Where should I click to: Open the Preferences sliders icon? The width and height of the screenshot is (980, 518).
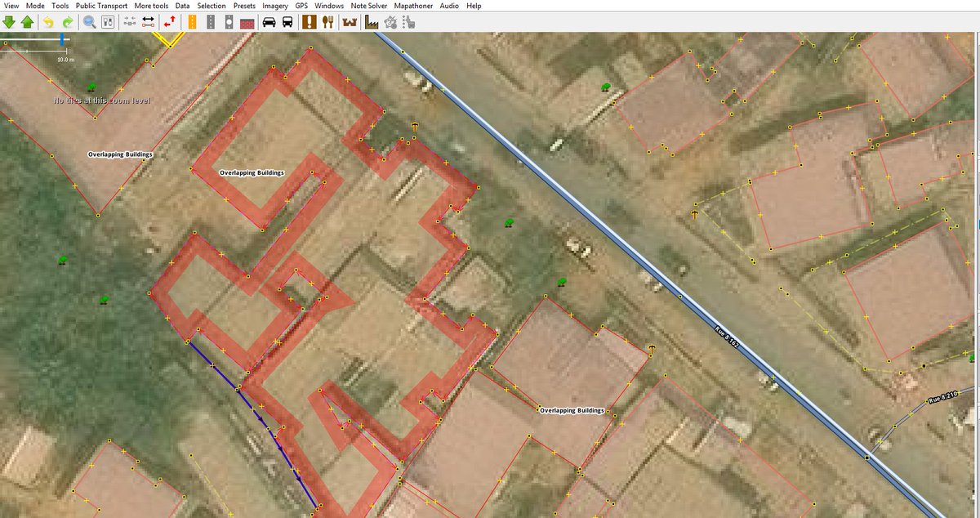pos(107,22)
